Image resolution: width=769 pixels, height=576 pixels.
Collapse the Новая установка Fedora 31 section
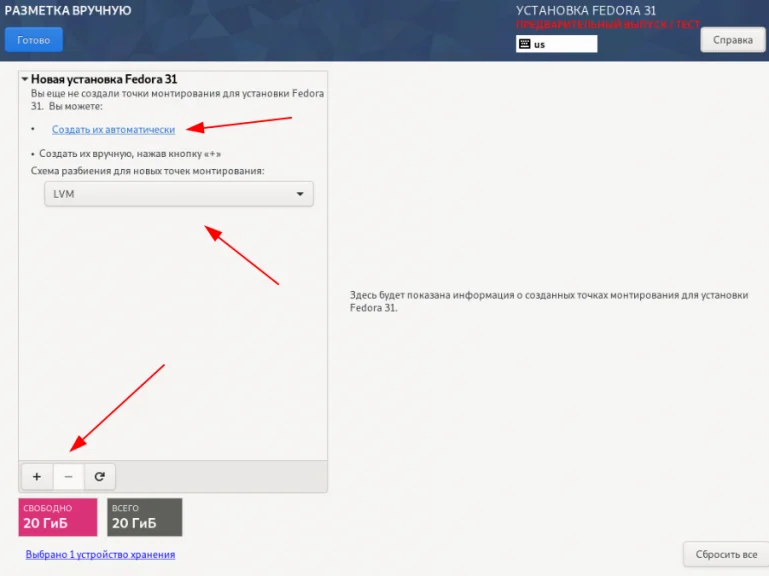25,79
